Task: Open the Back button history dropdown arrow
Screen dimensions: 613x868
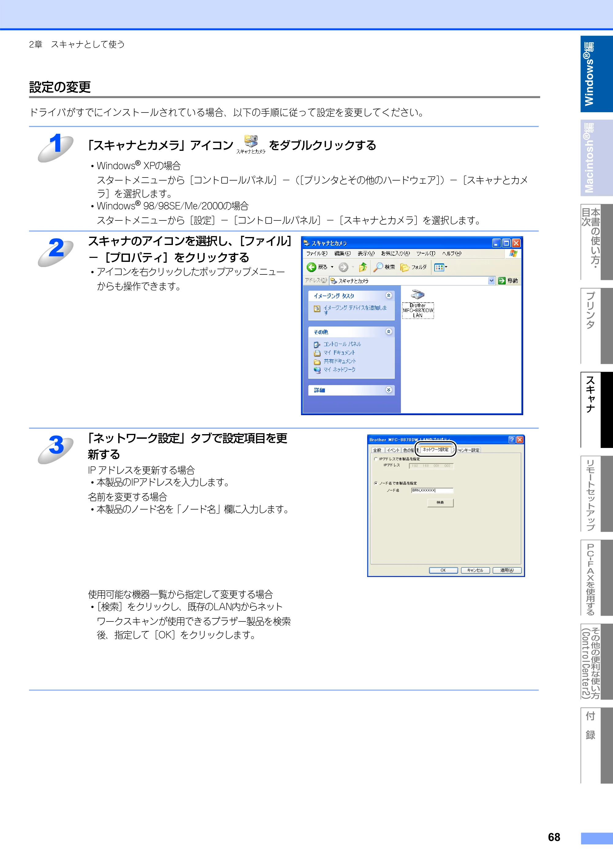Action: coord(332,267)
